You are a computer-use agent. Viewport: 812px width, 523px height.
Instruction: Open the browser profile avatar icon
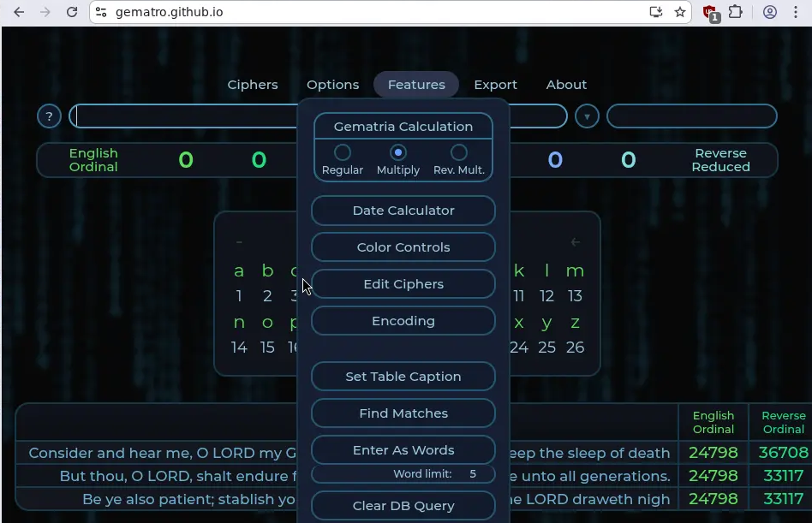(769, 12)
